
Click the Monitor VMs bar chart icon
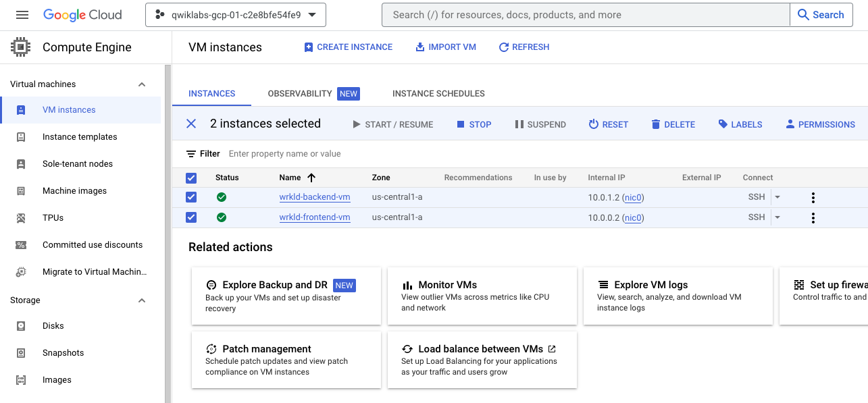point(407,286)
